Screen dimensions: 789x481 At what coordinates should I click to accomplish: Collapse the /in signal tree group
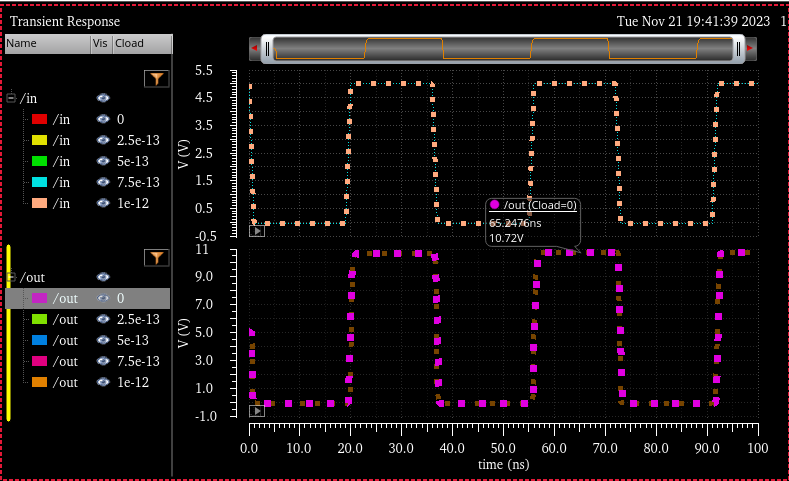11,98
